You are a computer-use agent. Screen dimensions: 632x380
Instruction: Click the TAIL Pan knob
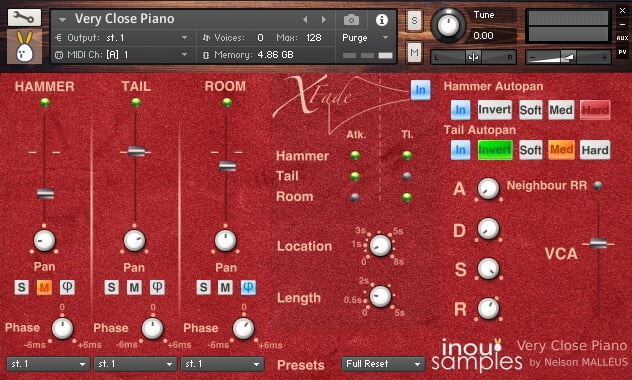pos(135,241)
